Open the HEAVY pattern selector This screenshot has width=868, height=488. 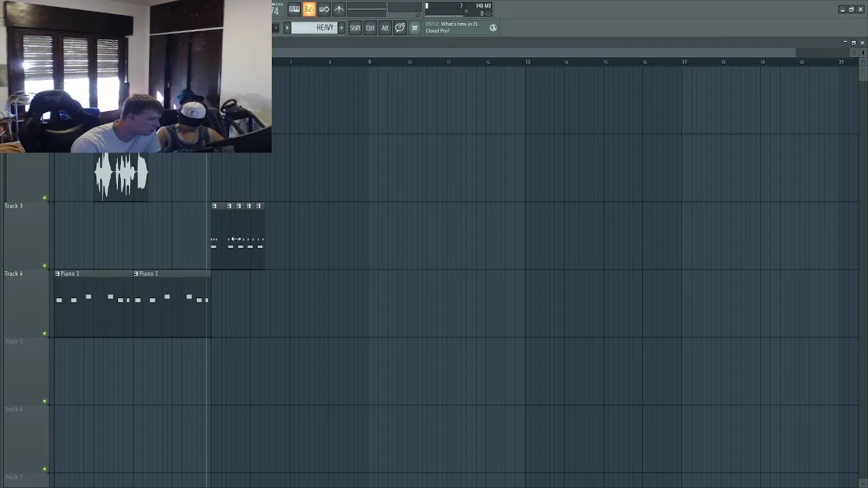[314, 28]
